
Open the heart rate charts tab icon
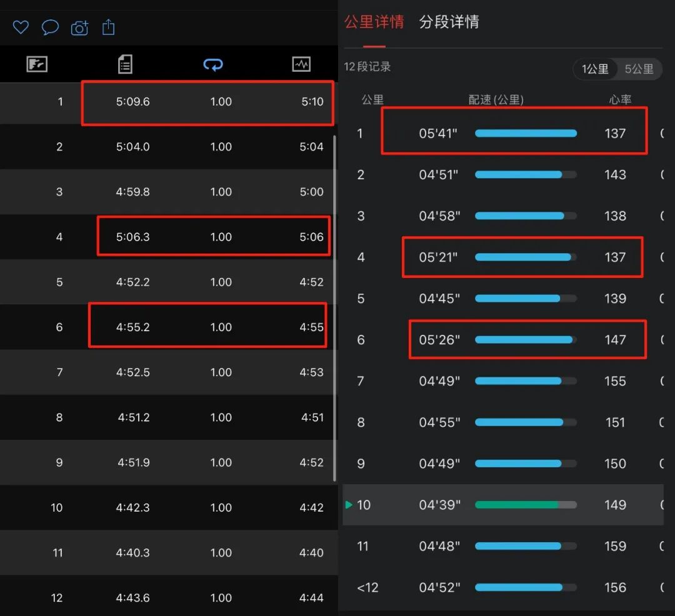(301, 64)
